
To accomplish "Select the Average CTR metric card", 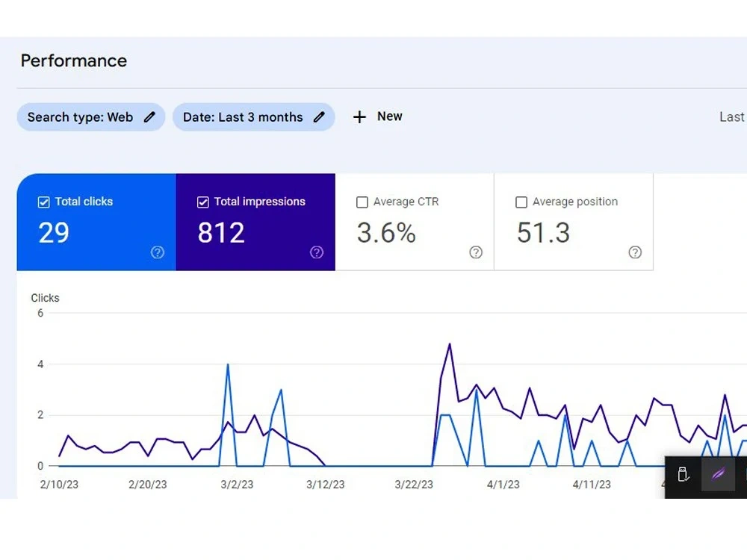I will pos(415,222).
